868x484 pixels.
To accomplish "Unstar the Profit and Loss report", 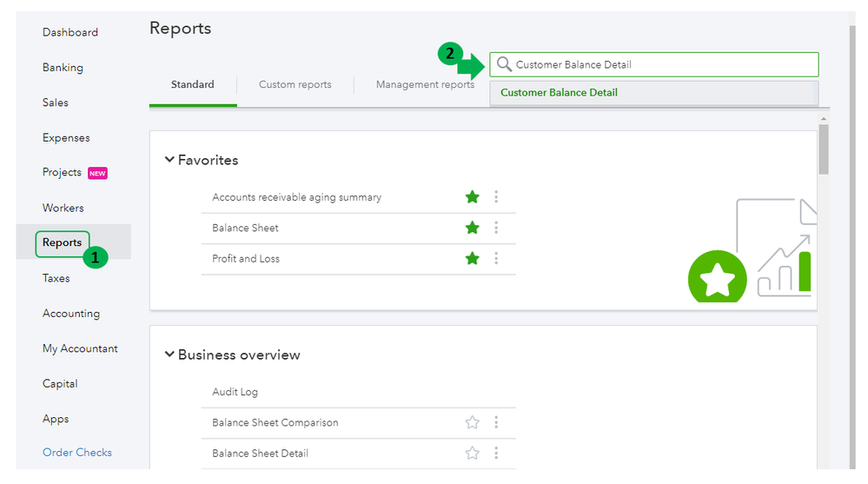I will point(472,258).
